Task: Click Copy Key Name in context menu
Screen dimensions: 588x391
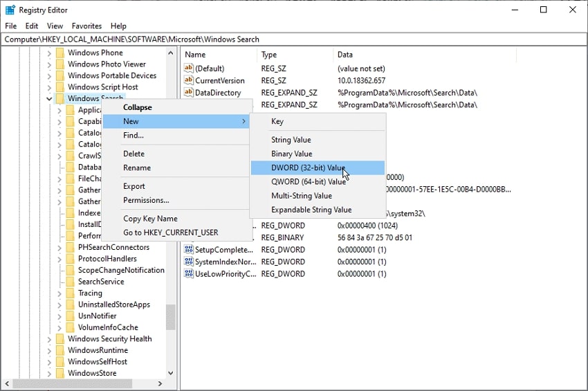Action: (x=176, y=219)
